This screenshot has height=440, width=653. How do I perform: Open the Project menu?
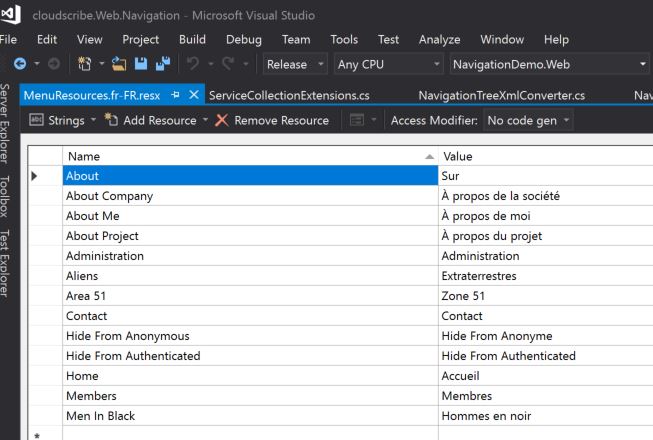coord(140,40)
